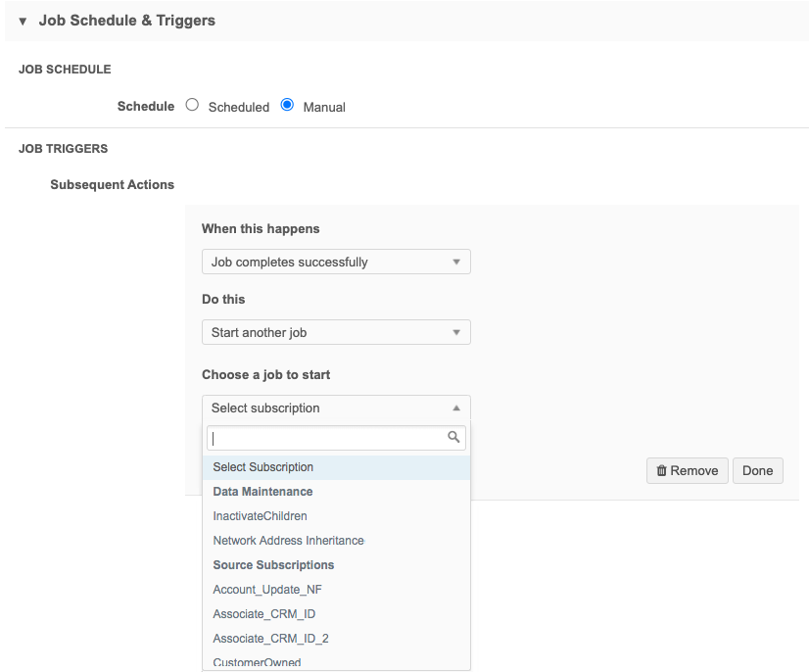This screenshot has height=672, width=809.
Task: Pick the CustomerOwned subscription
Action: click(257, 662)
